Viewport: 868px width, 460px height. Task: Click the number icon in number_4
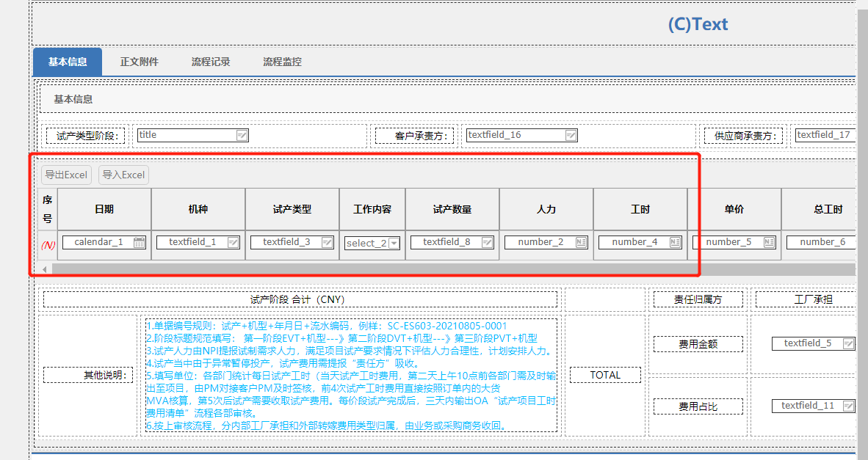pyautogui.click(x=675, y=242)
